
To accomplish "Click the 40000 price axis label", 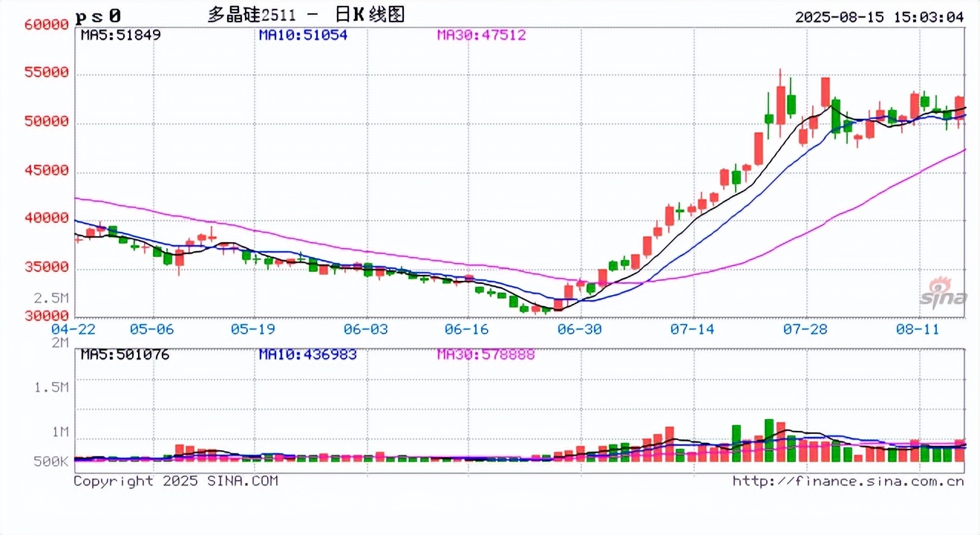I will coord(46,218).
